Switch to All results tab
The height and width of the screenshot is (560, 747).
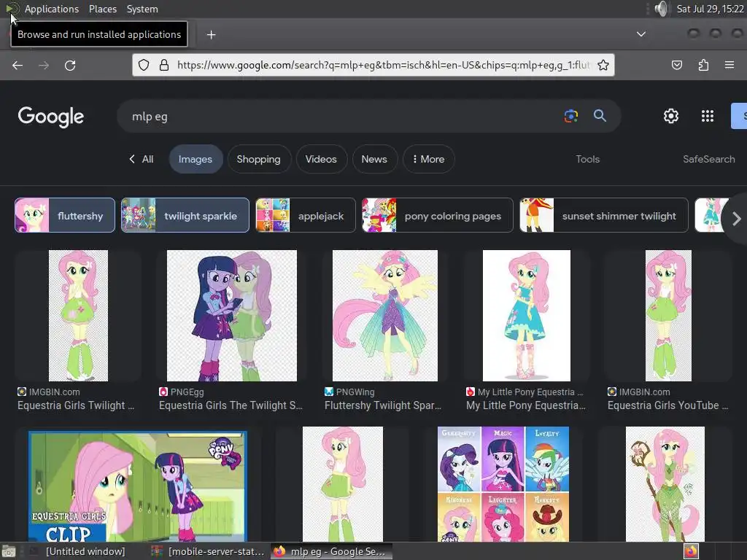pyautogui.click(x=142, y=159)
